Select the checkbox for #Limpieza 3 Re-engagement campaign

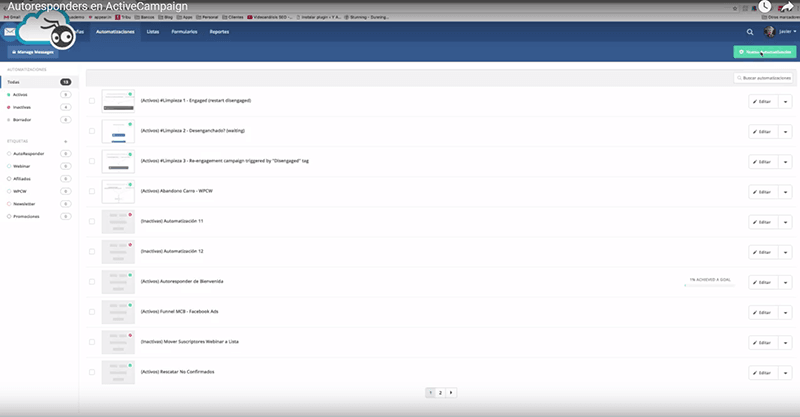pos(92,161)
